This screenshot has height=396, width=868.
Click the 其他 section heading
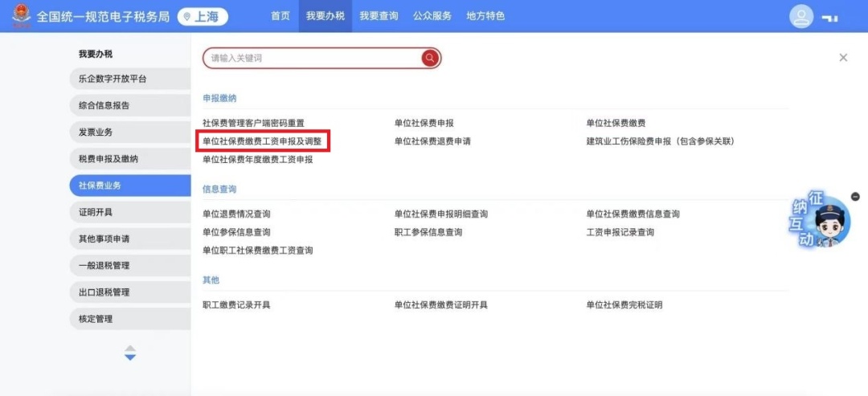coord(211,280)
